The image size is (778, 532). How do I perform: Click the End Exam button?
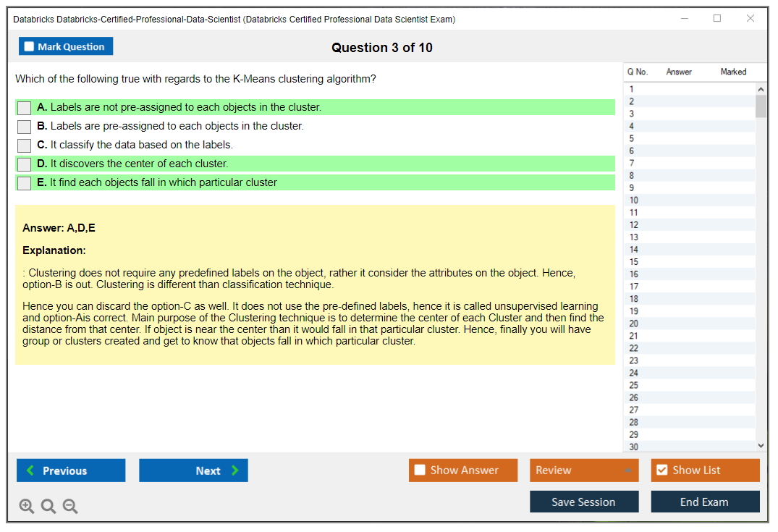(x=705, y=502)
